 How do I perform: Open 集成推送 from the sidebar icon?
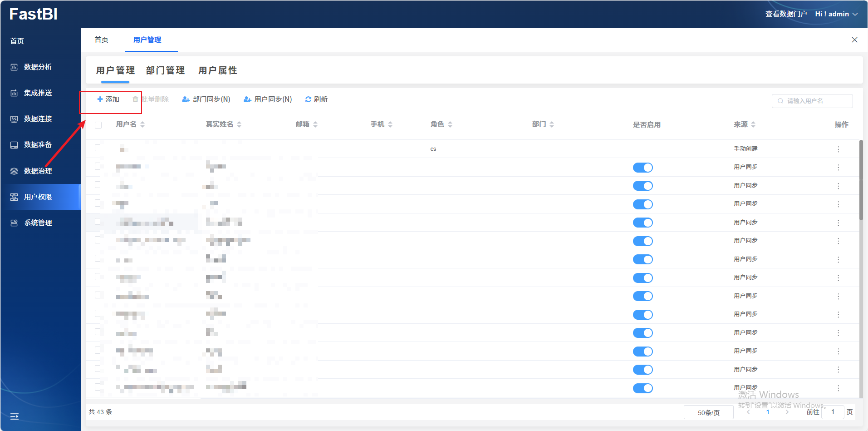click(x=14, y=93)
